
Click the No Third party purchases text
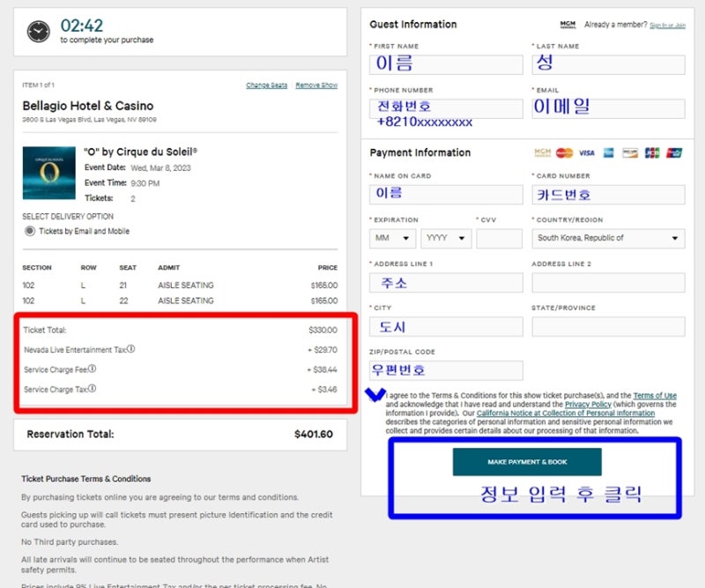click(70, 541)
